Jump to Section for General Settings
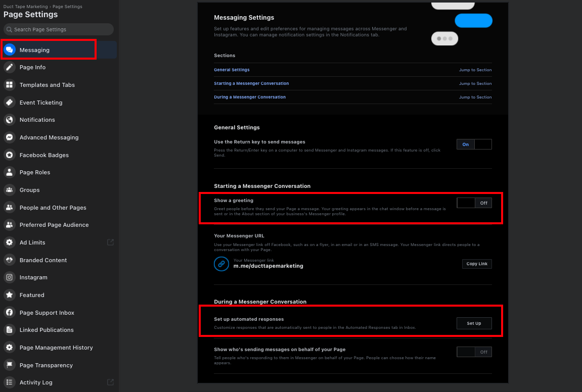 click(475, 70)
